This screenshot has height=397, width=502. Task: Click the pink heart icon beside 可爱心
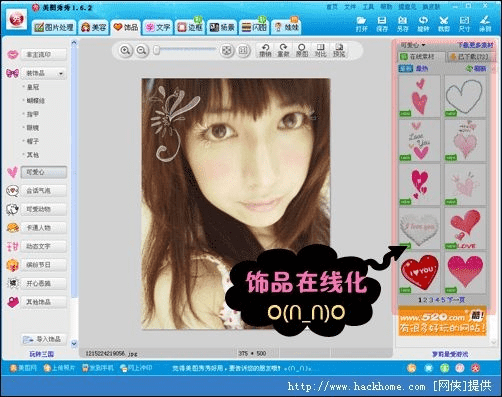click(13, 172)
